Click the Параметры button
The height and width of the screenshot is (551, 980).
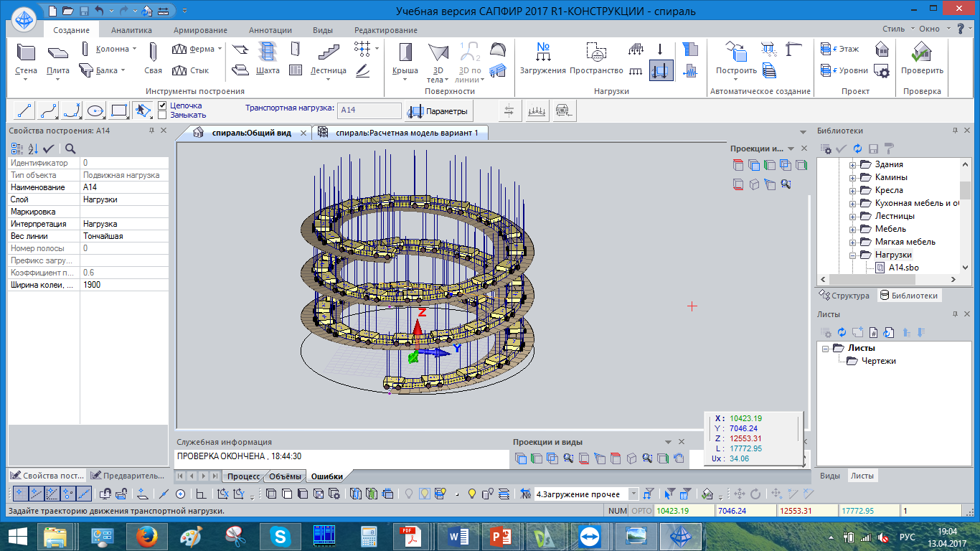[438, 111]
